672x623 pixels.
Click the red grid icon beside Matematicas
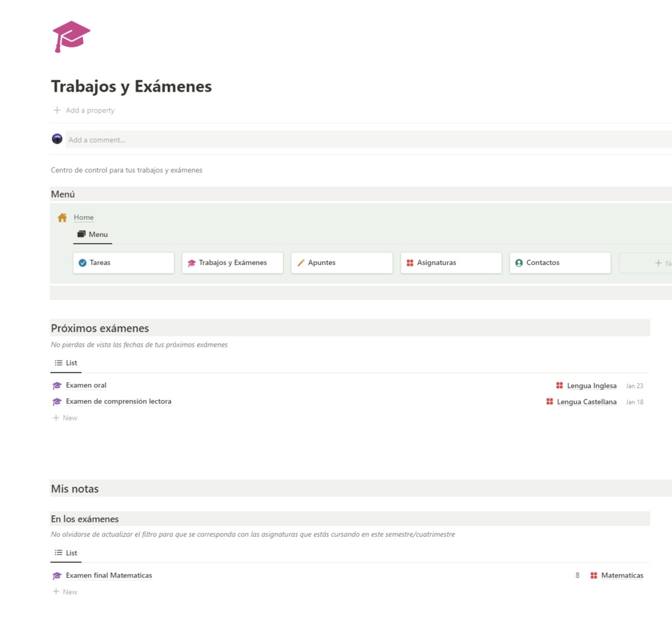[594, 575]
